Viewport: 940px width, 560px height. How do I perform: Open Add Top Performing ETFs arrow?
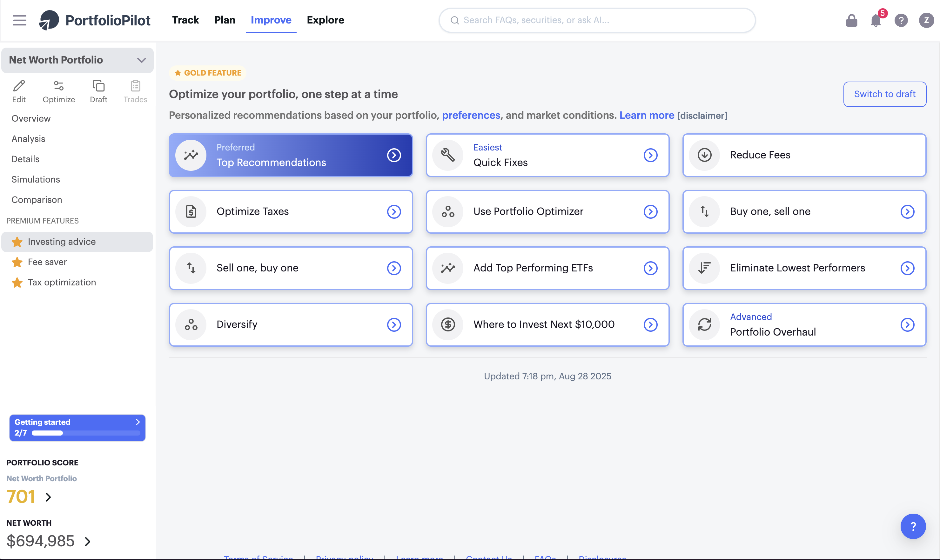coord(650,268)
